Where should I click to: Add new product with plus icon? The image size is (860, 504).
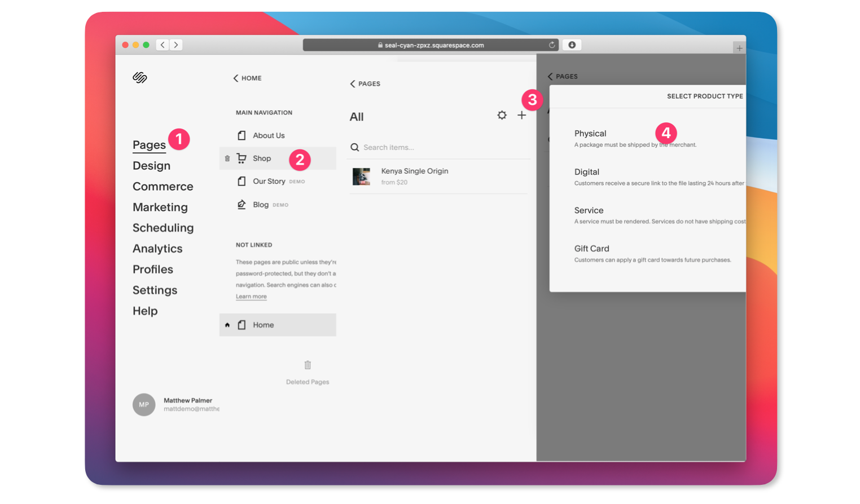coord(521,116)
